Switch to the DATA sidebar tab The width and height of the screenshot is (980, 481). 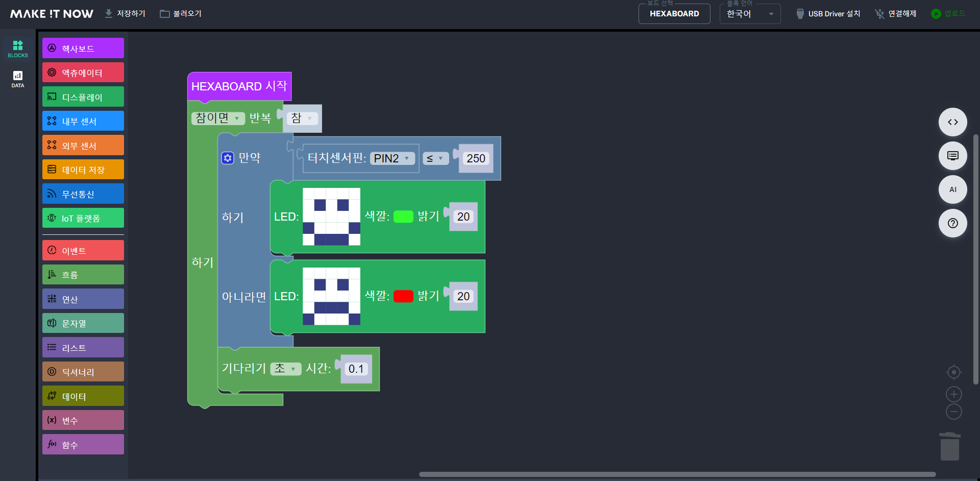pos(18,79)
